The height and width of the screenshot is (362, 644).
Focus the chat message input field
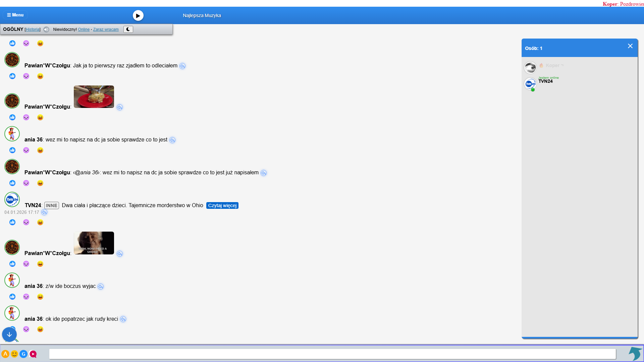click(332, 354)
